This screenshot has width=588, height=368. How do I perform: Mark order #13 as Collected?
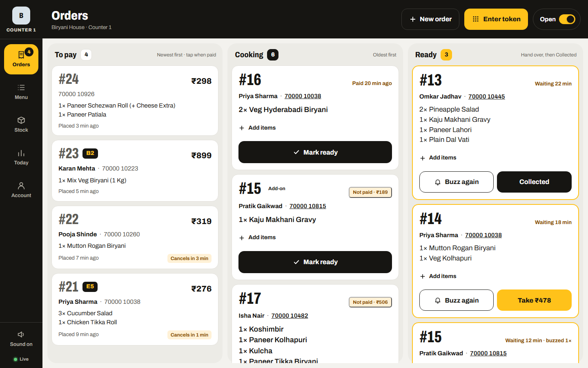[x=534, y=182]
